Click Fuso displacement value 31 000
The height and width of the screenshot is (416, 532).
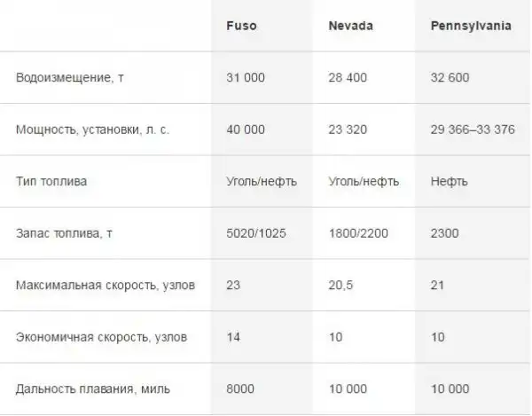tap(246, 77)
